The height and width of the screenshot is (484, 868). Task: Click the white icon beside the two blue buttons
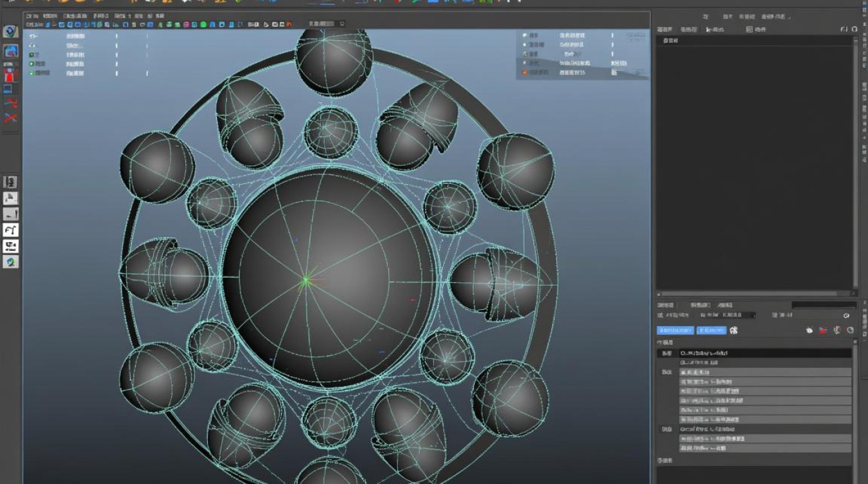point(734,330)
